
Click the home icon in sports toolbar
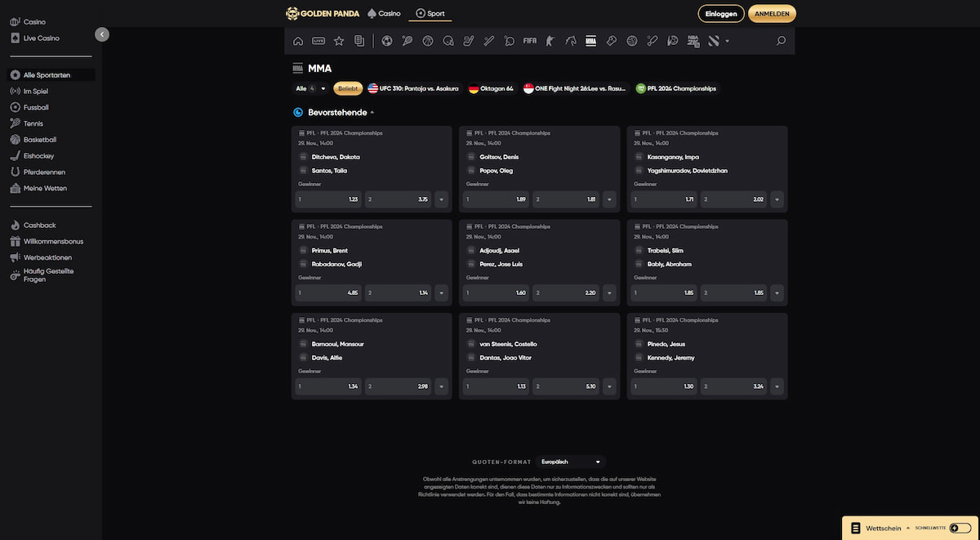298,41
